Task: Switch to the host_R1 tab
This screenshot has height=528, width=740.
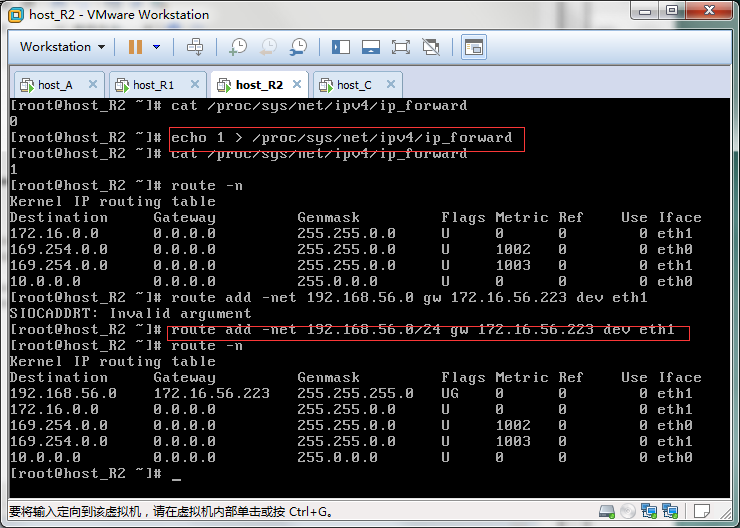Action: pyautogui.click(x=153, y=85)
